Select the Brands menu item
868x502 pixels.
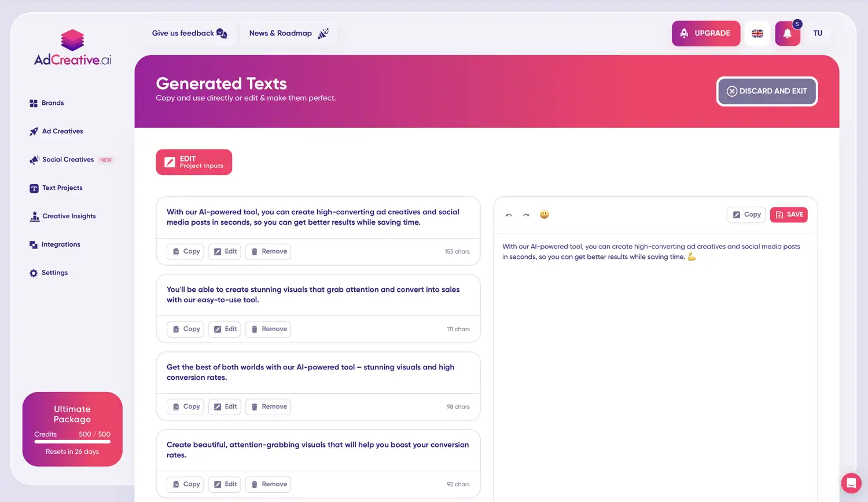pos(53,102)
